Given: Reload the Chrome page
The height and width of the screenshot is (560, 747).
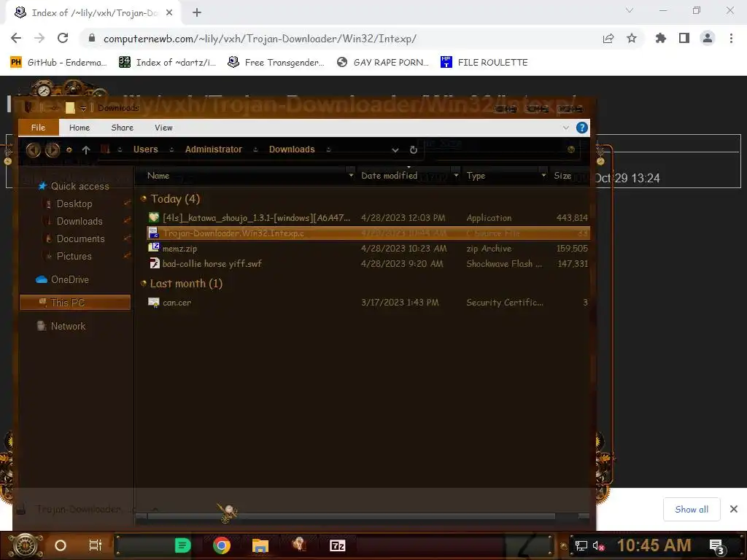Looking at the screenshot, I should pos(63,38).
